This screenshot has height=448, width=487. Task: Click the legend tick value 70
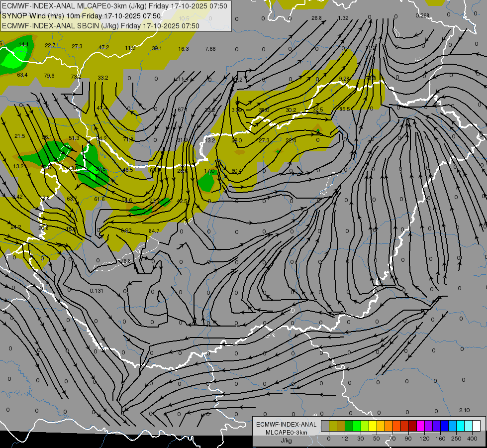point(392,439)
